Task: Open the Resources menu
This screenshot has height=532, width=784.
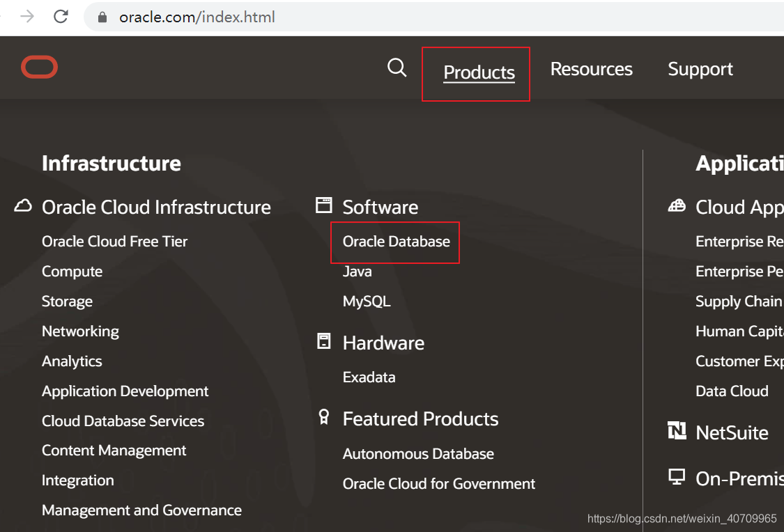Action: (592, 69)
